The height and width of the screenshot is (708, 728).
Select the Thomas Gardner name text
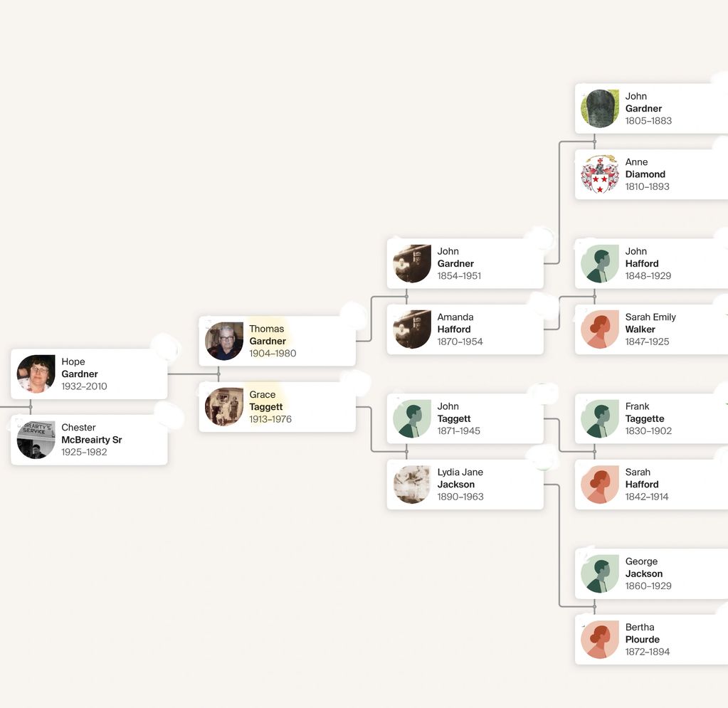coord(267,335)
